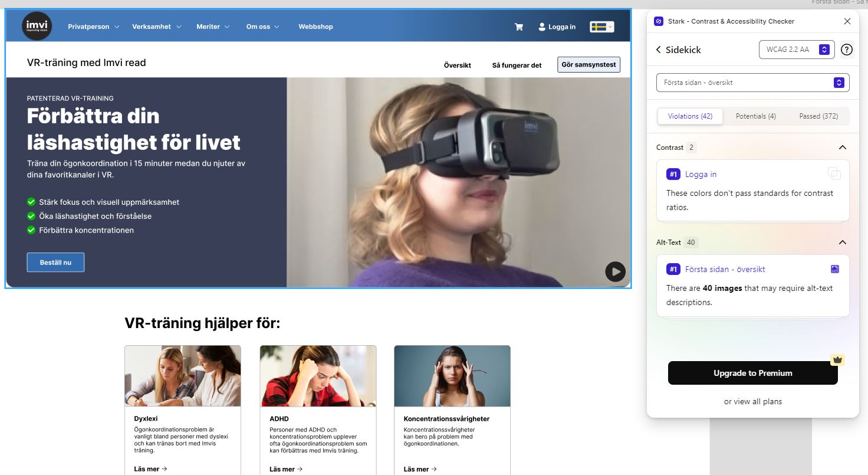The height and width of the screenshot is (475, 868).
Task: Close the Stark accessibility checker panel
Action: click(847, 21)
